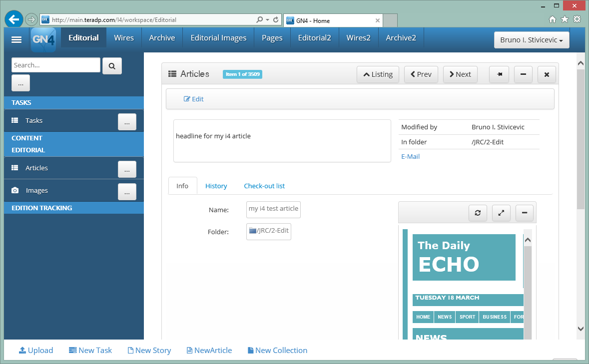Select the Info tab
Image resolution: width=589 pixels, height=364 pixels.
182,186
